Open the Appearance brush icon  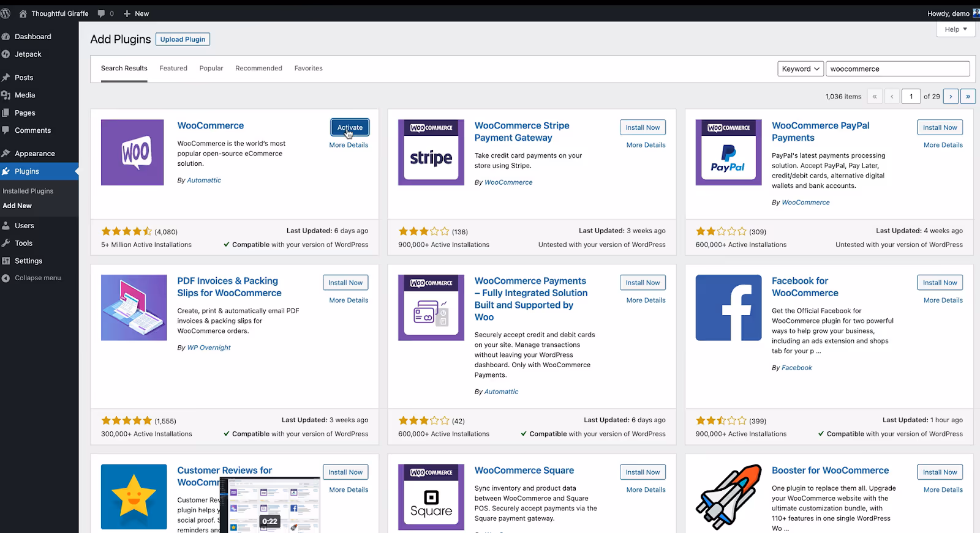pyautogui.click(x=6, y=154)
